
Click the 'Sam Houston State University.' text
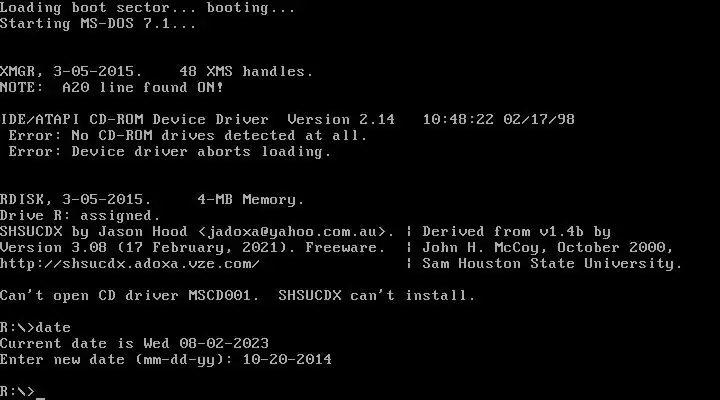pyautogui.click(x=552, y=264)
